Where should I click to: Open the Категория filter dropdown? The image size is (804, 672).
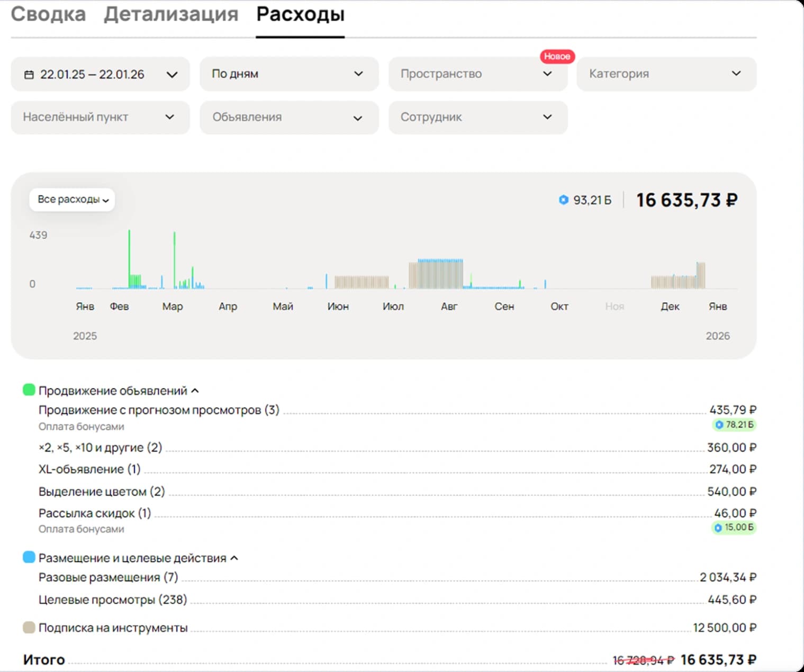click(666, 74)
